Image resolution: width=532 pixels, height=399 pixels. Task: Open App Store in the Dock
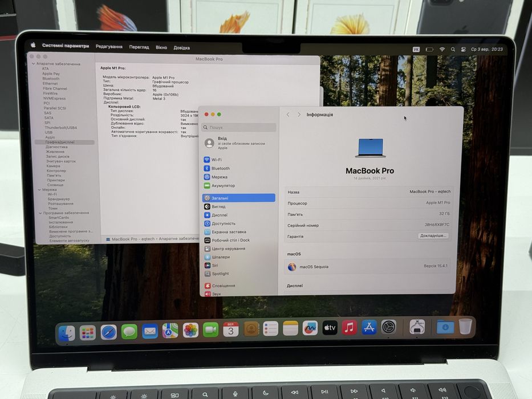(369, 327)
